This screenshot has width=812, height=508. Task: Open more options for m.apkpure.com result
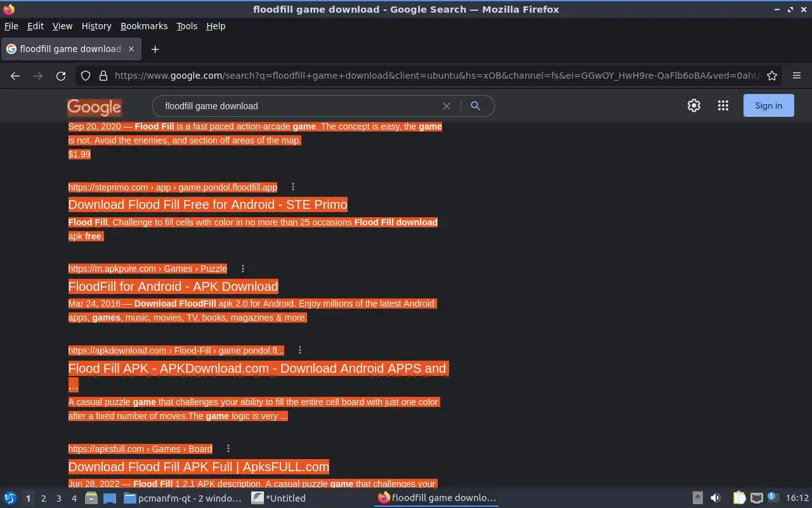click(x=243, y=269)
